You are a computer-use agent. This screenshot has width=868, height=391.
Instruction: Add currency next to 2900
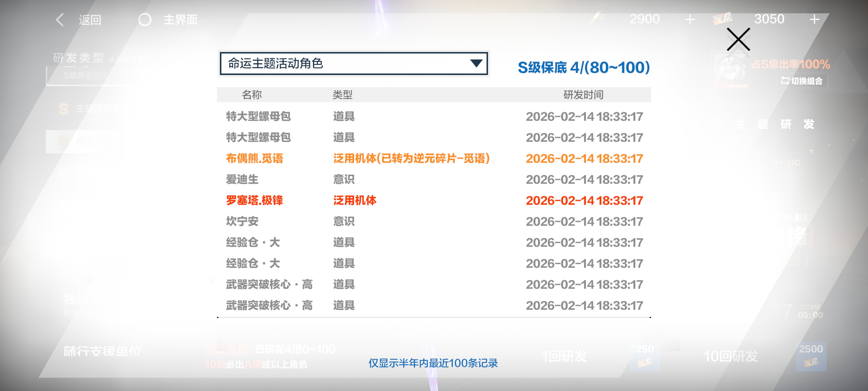[x=690, y=20]
